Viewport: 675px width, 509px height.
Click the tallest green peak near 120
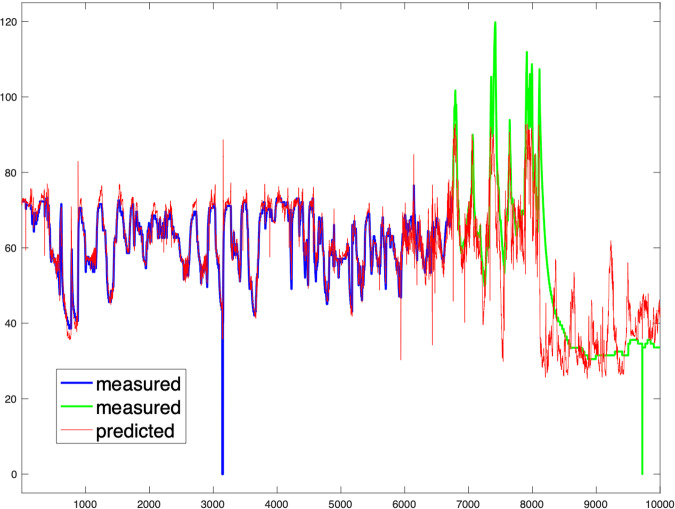pyautogui.click(x=495, y=23)
